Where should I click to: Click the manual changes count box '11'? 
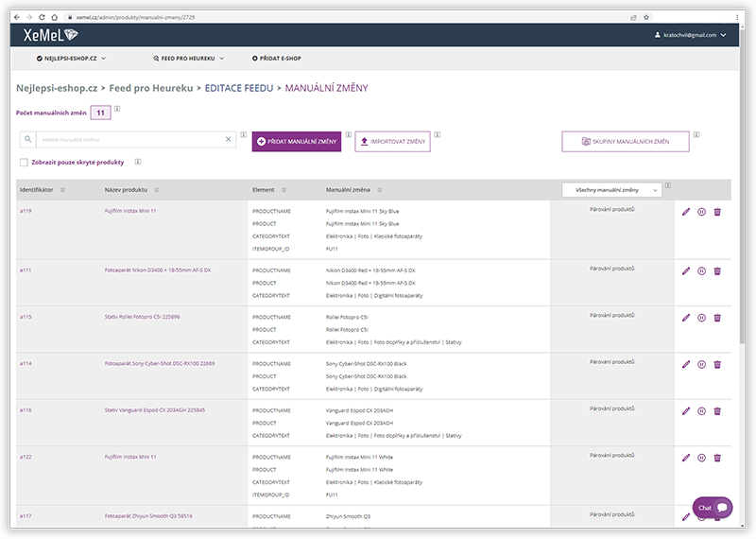[x=101, y=113]
